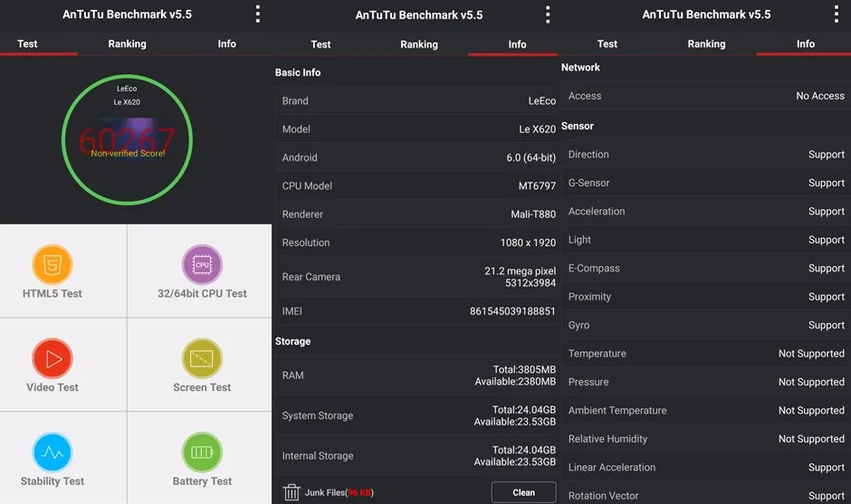This screenshot has width=851, height=504.
Task: Select Info tab in right screen
Action: pos(806,44)
